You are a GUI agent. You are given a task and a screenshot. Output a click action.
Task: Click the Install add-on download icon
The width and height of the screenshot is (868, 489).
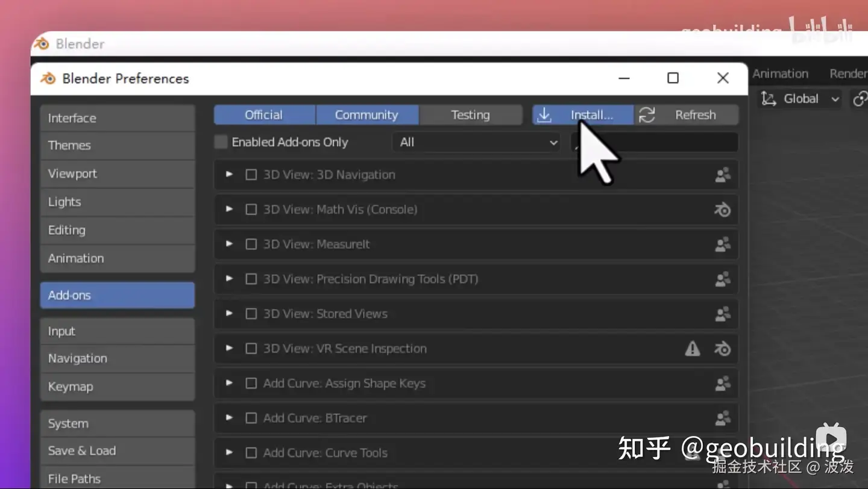(x=544, y=115)
